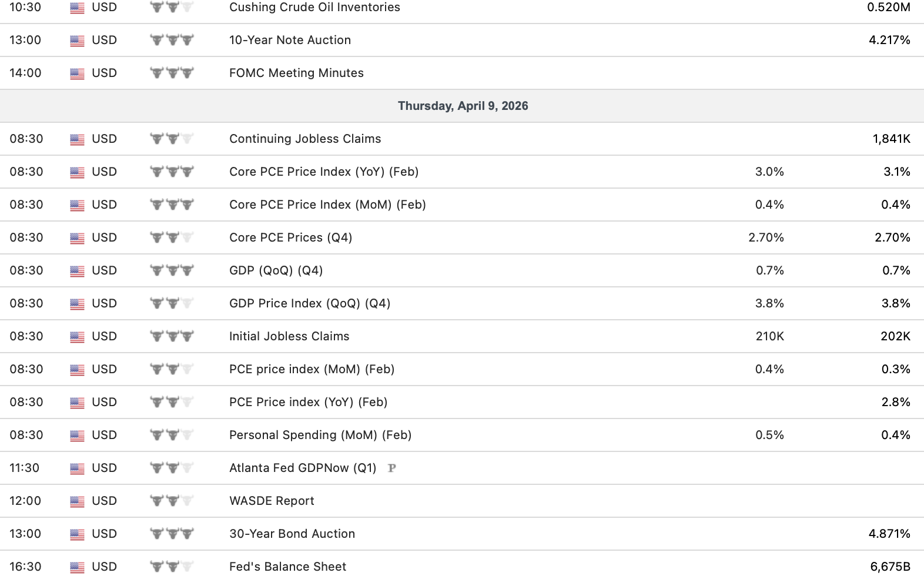Click the Thursday, April 9, 2026 date header

click(x=463, y=106)
